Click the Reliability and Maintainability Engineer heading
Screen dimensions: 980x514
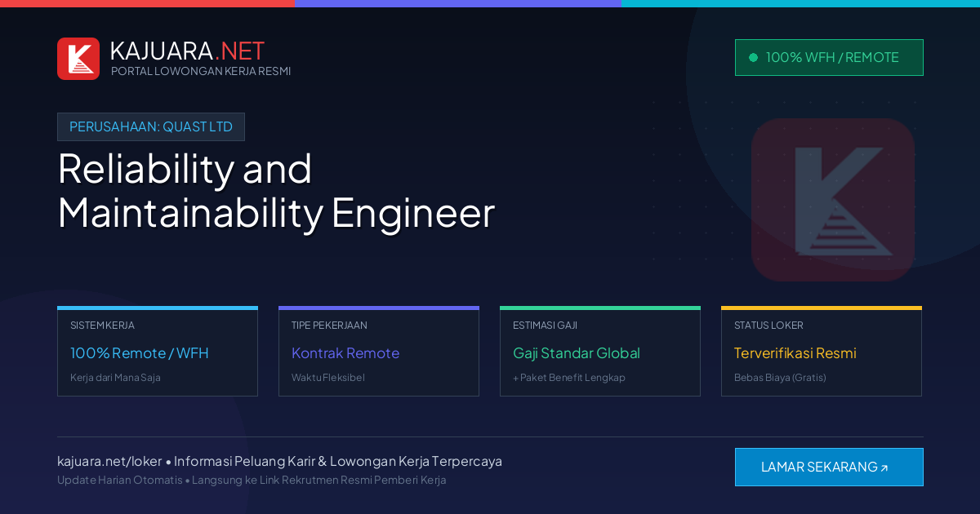point(276,190)
